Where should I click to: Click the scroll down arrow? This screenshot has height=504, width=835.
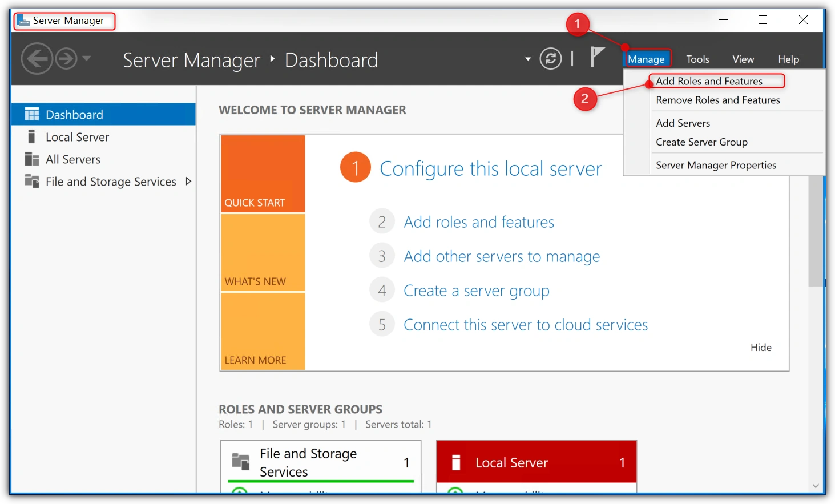coord(816,486)
